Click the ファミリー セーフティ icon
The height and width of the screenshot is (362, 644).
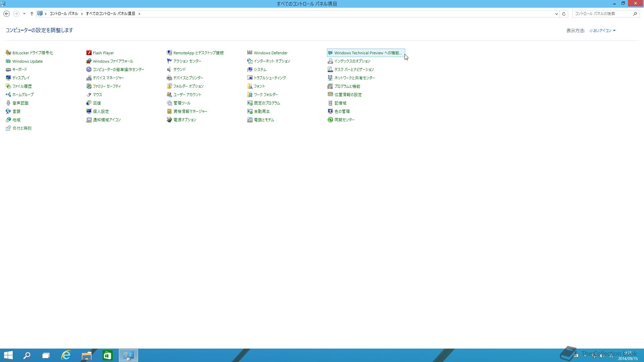89,86
